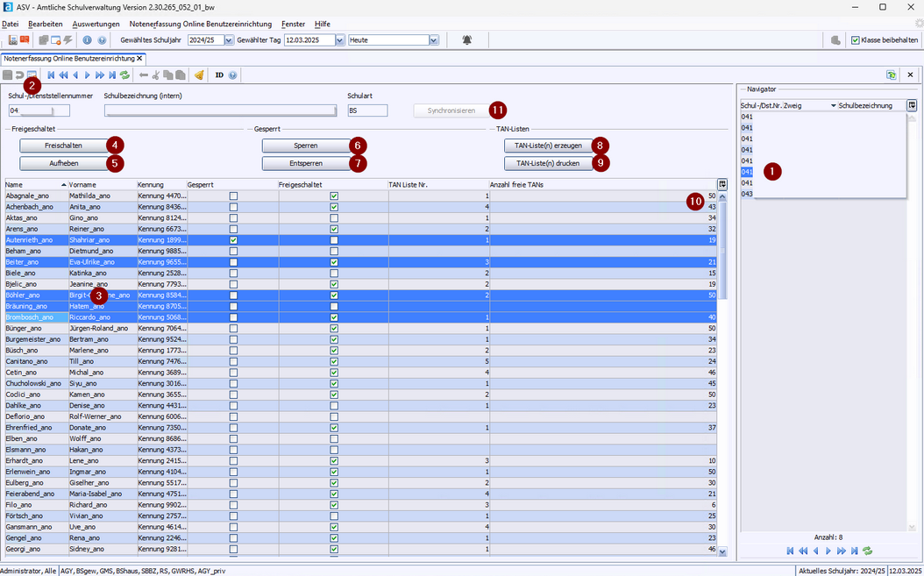
Task: Open the Heute dropdown selector
Action: click(x=434, y=39)
